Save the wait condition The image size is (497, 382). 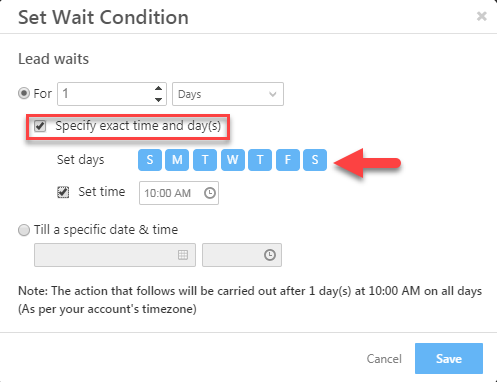449,358
